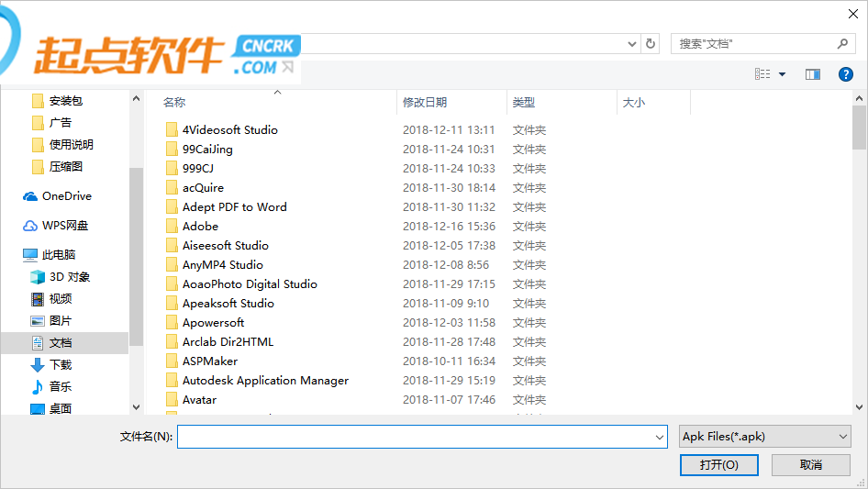This screenshot has width=868, height=489.
Task: Open 图片 in sidebar
Action: [51, 320]
